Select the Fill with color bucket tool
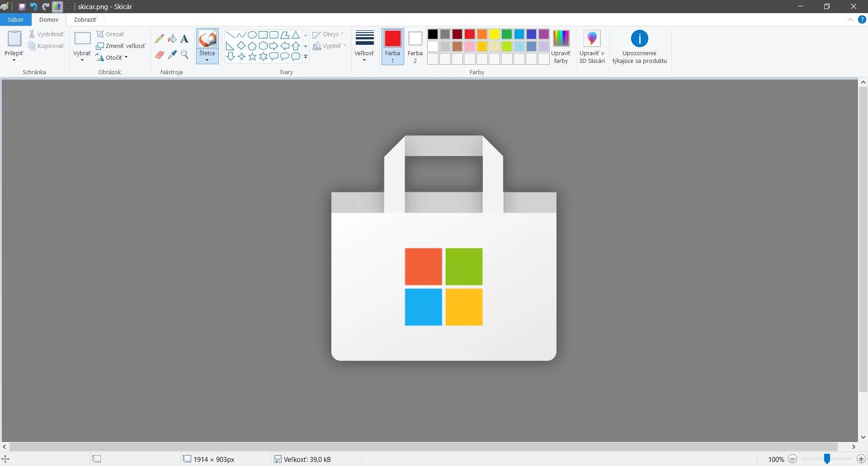Viewport: 868px width, 466px height. [x=172, y=39]
